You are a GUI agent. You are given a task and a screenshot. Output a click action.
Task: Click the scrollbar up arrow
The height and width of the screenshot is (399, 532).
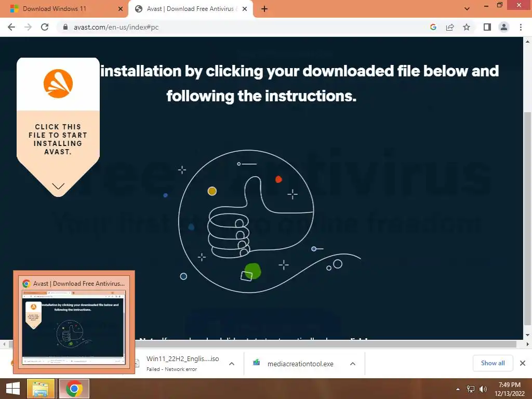(527, 42)
